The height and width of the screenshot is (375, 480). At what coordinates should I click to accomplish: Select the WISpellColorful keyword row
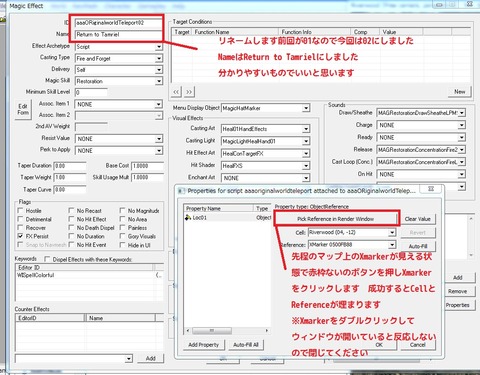pyautogui.click(x=89, y=275)
